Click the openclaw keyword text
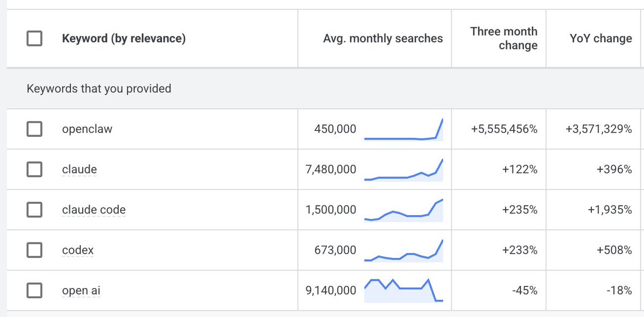This screenshot has height=317, width=644. [87, 129]
